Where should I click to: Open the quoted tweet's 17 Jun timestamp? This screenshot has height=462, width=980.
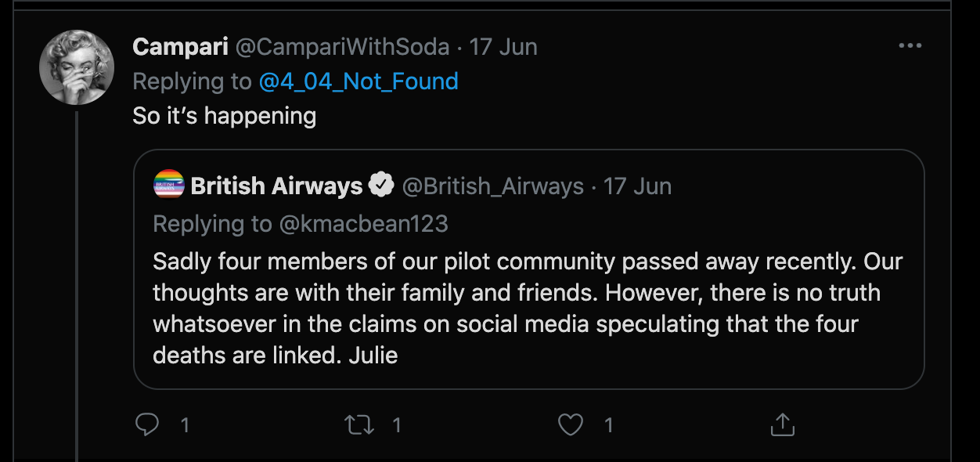coord(638,186)
